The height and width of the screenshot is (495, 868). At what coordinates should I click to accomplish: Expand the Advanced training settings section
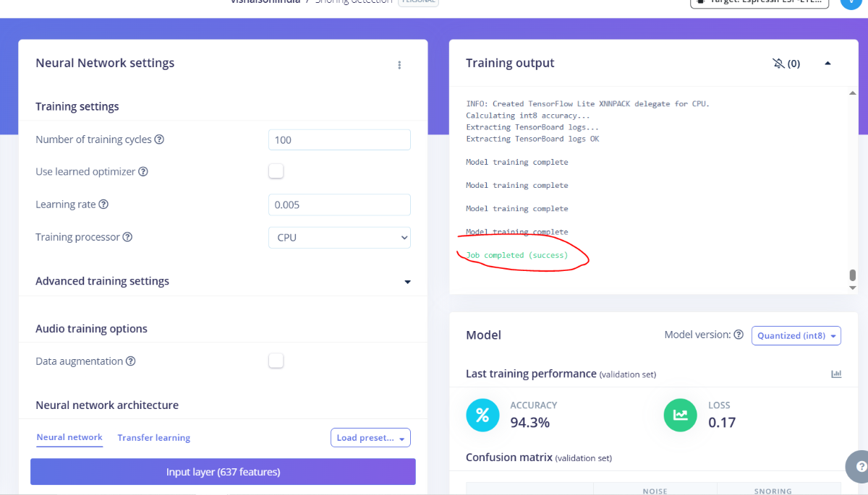pyautogui.click(x=407, y=282)
